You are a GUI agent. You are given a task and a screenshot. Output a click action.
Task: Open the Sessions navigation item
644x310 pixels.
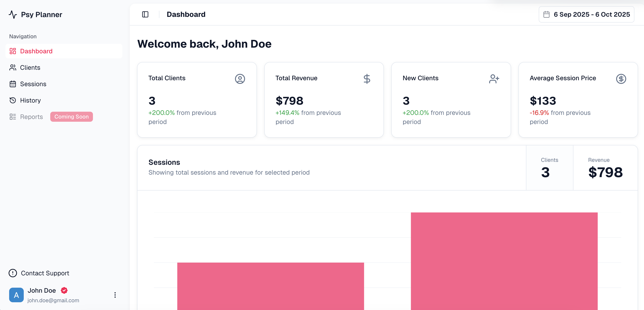coord(33,84)
